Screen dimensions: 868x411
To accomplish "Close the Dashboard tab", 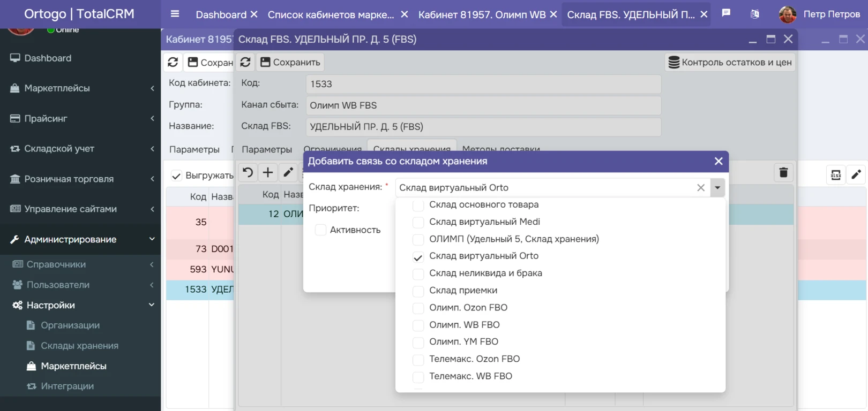I will (x=254, y=14).
